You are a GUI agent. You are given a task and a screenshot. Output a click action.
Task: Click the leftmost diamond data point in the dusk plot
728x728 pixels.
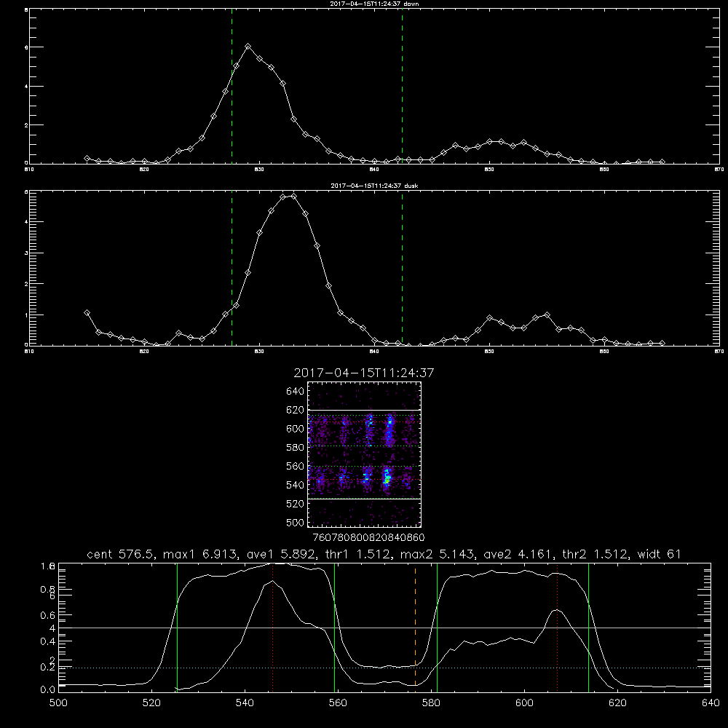click(87, 313)
